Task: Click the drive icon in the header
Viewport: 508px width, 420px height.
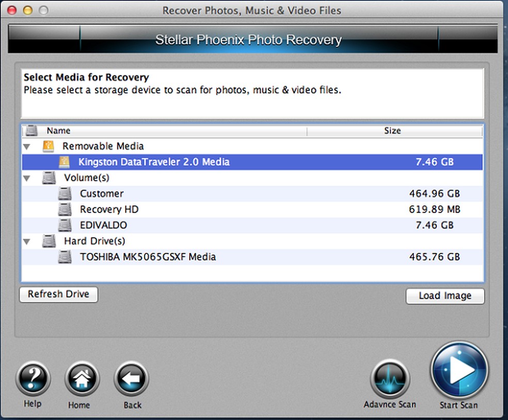Action: coord(32,131)
